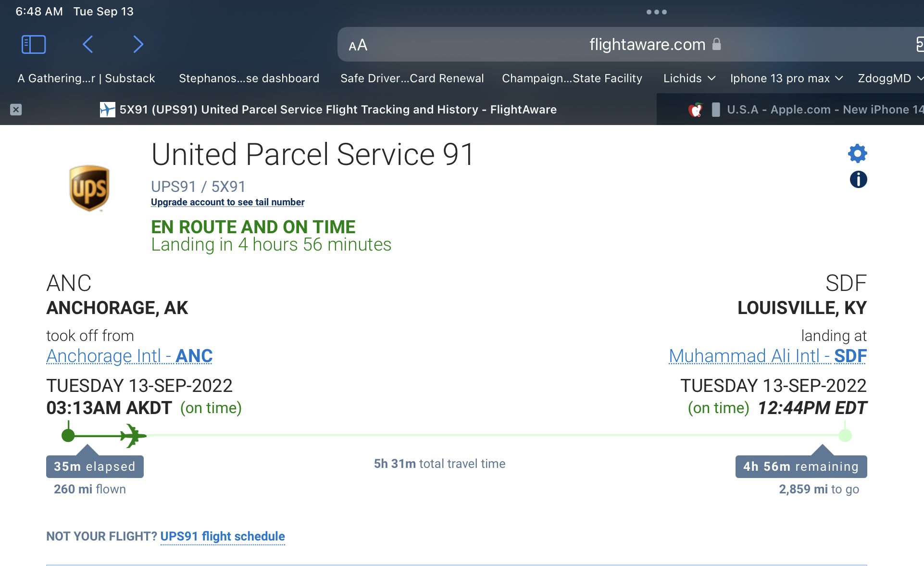Select the 5X91 FlightAware tab
924x566 pixels.
328,110
